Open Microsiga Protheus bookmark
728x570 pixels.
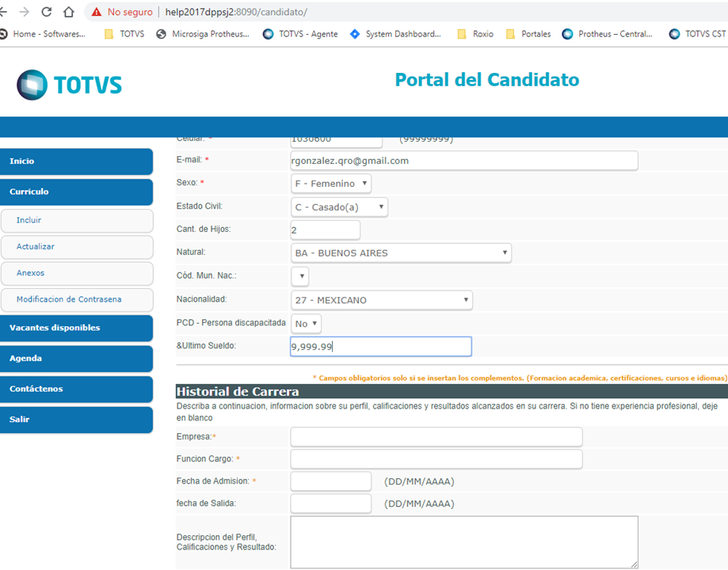(203, 34)
